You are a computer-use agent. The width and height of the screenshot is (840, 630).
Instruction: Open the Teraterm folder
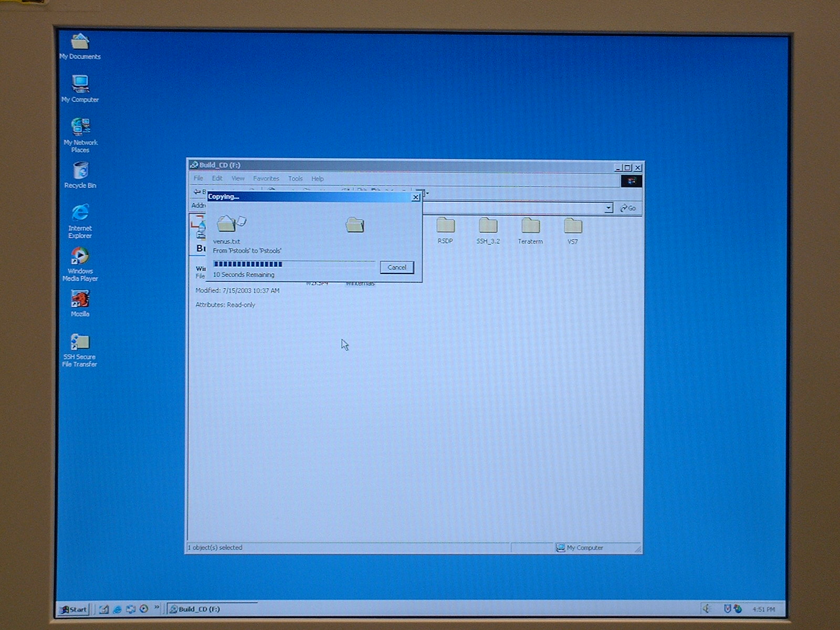(x=530, y=226)
